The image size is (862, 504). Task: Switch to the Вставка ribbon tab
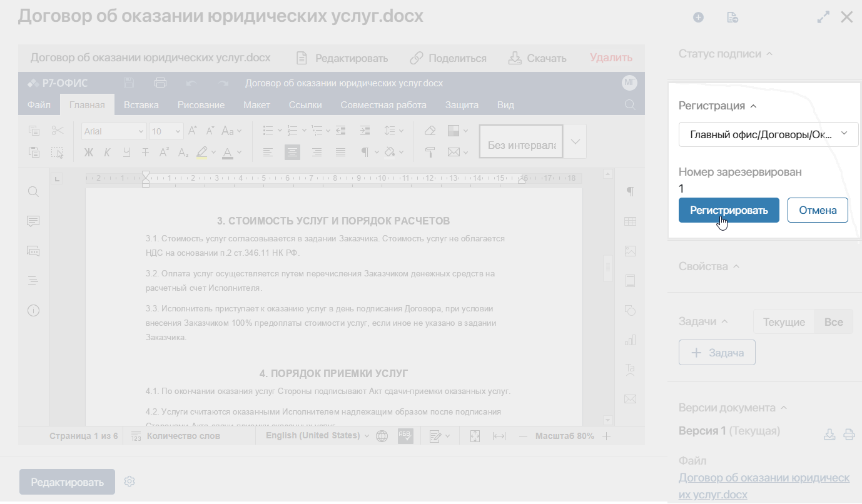click(x=141, y=105)
